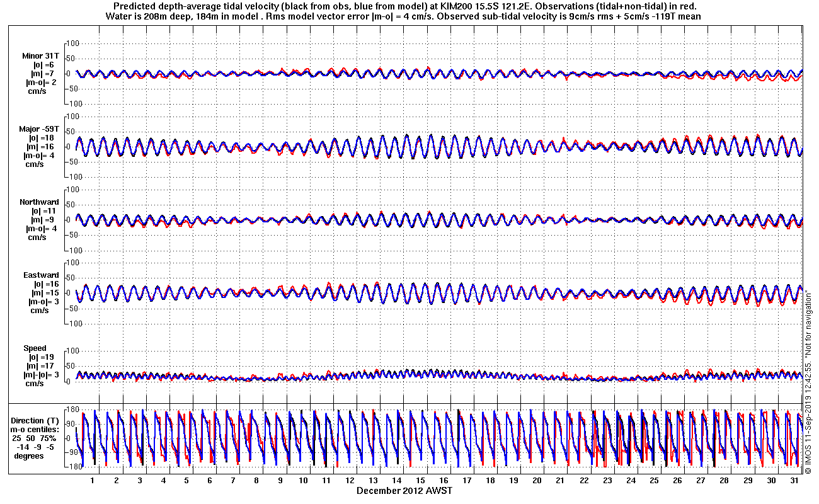Select the 'Northward' panel label
The width and height of the screenshot is (819, 504).
click(x=39, y=202)
